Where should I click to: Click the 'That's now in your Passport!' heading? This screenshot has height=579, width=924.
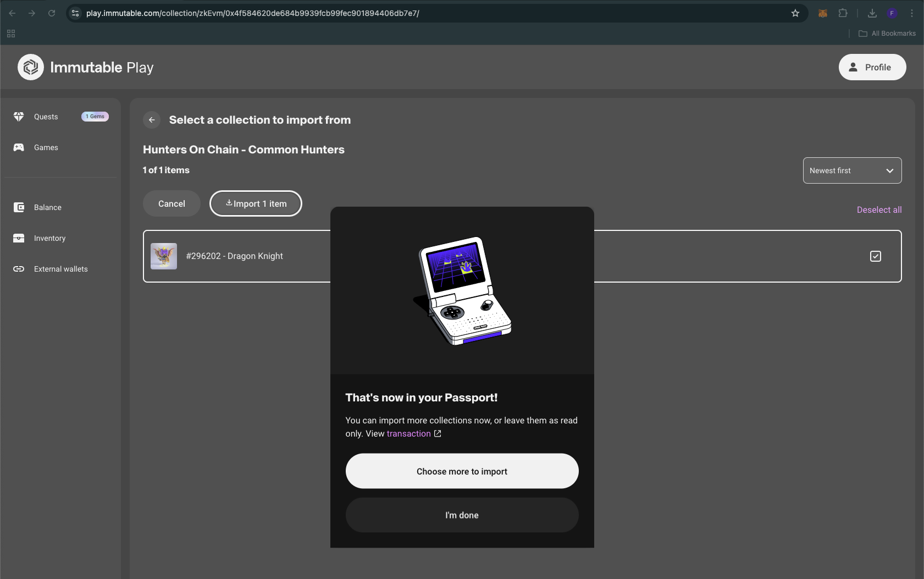[x=422, y=398]
